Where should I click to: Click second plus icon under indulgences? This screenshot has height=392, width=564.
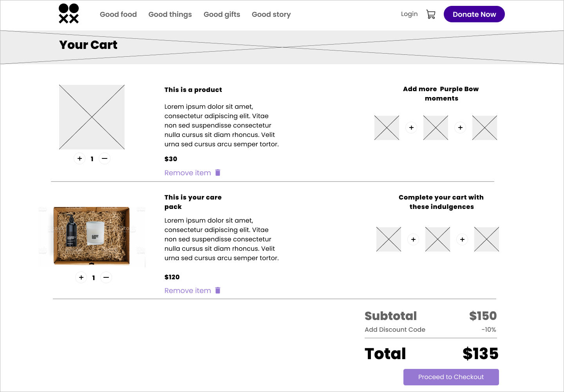coord(462,239)
